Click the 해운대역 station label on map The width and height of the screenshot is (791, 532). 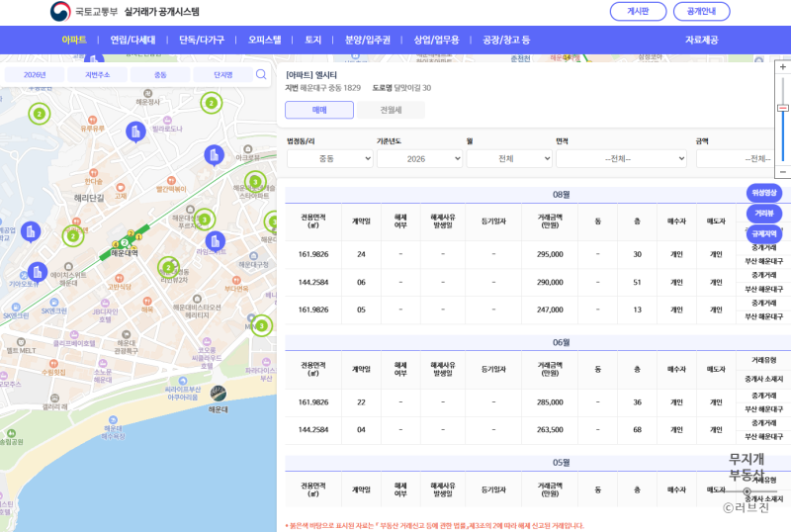click(125, 253)
